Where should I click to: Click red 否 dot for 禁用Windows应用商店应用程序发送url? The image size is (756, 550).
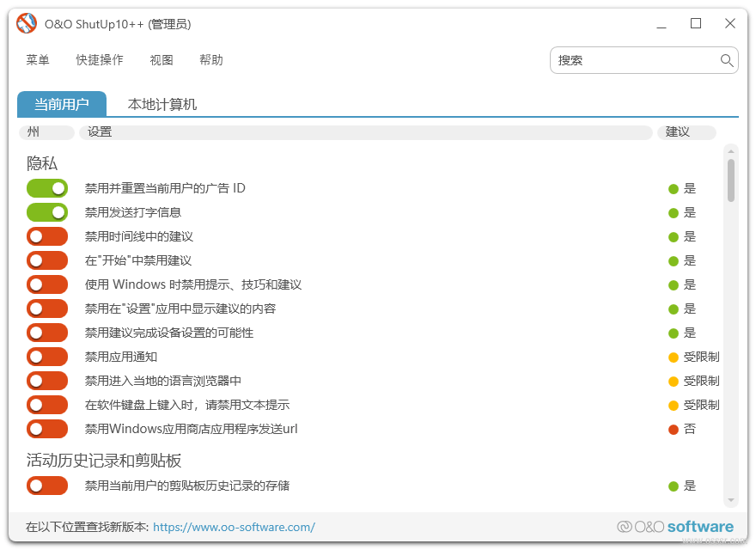(674, 430)
